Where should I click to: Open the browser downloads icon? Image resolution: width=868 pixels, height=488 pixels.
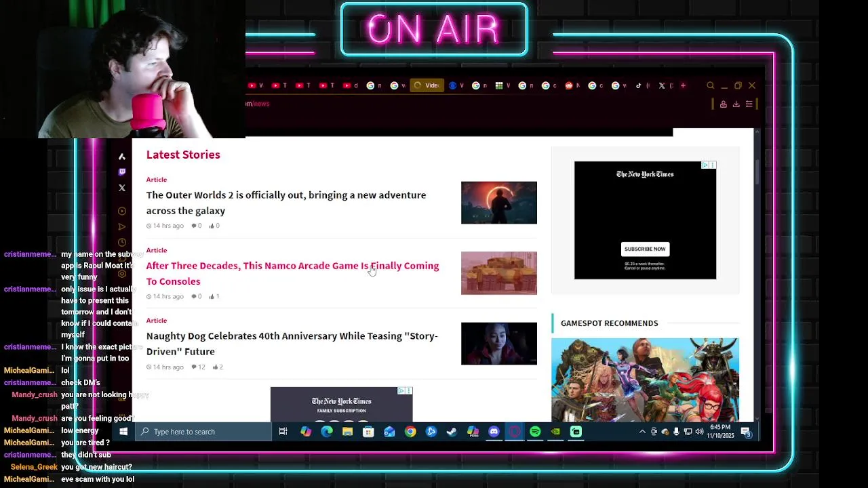point(736,104)
